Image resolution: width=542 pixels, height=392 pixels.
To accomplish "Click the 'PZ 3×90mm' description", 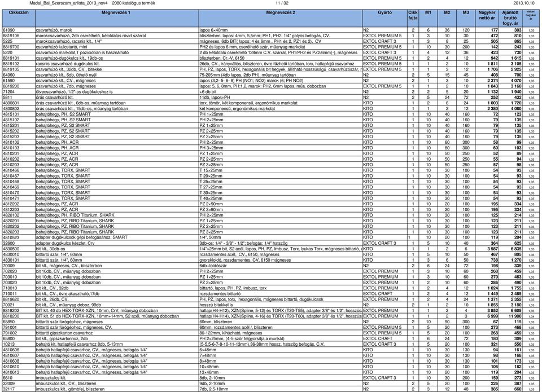I will (211, 210).
